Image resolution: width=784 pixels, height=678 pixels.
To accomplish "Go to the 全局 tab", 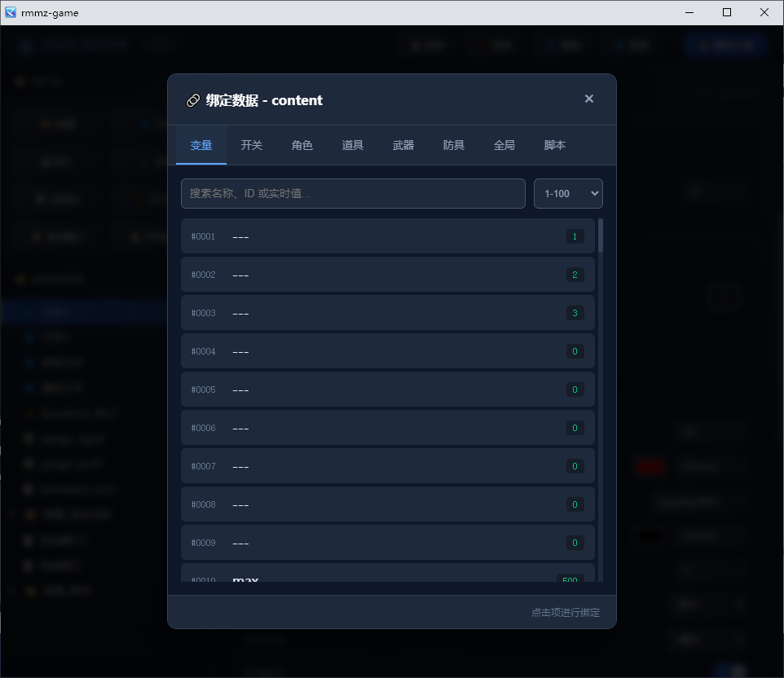I will (504, 145).
